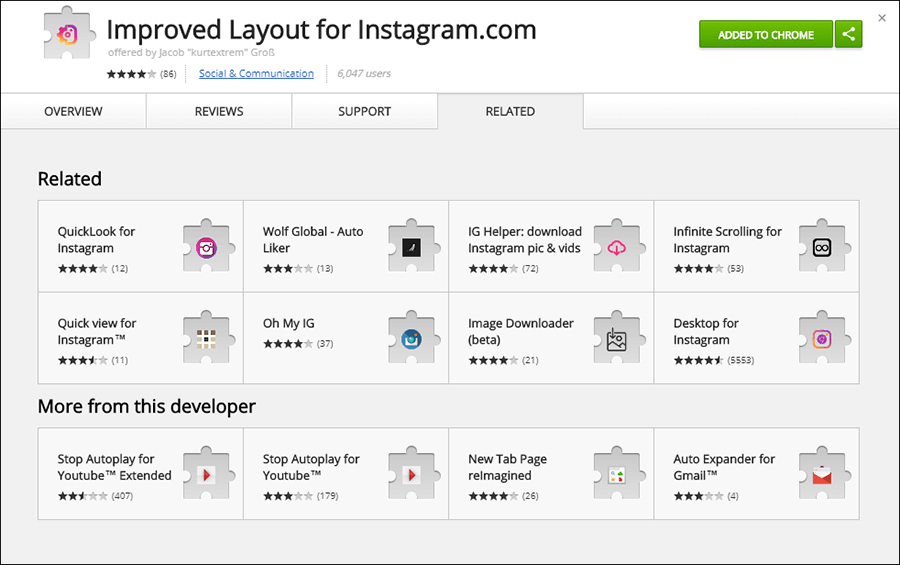Select the Related tab
Viewport: 900px width, 565px height.
pos(510,111)
